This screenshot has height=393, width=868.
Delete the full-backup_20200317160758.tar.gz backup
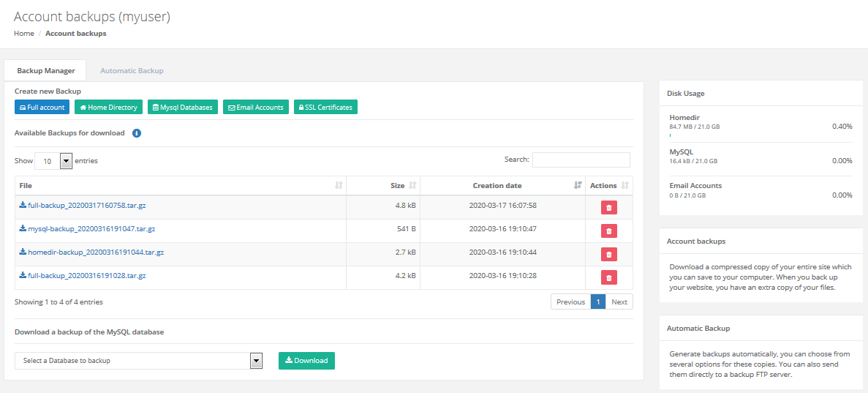pos(609,208)
